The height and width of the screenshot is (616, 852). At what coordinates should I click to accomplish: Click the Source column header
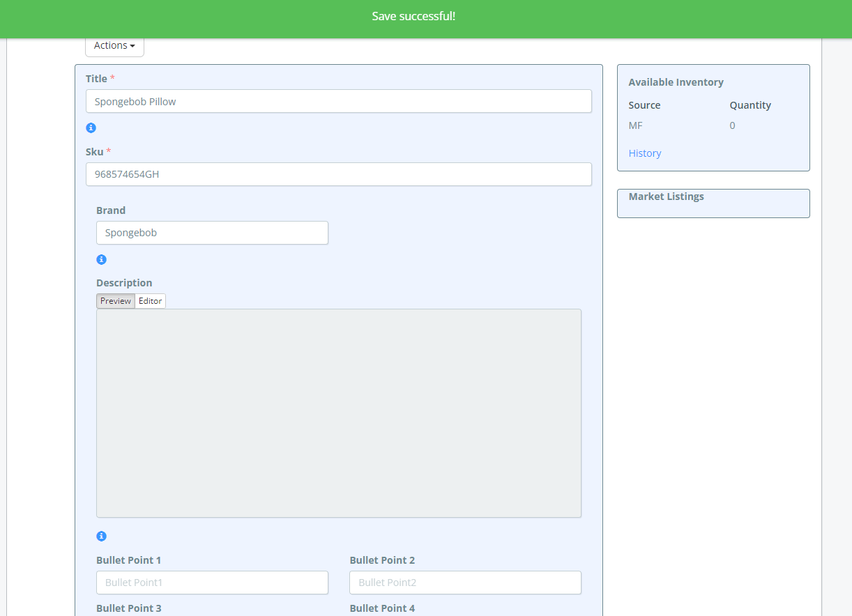tap(644, 105)
